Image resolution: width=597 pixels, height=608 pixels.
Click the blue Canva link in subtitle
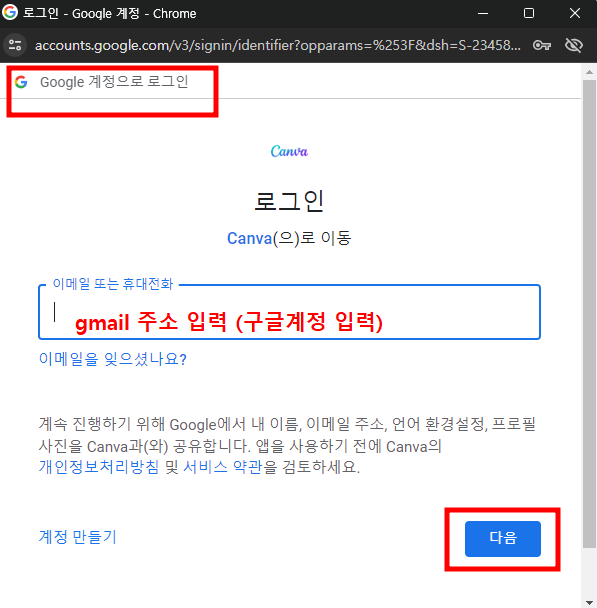pyautogui.click(x=249, y=238)
